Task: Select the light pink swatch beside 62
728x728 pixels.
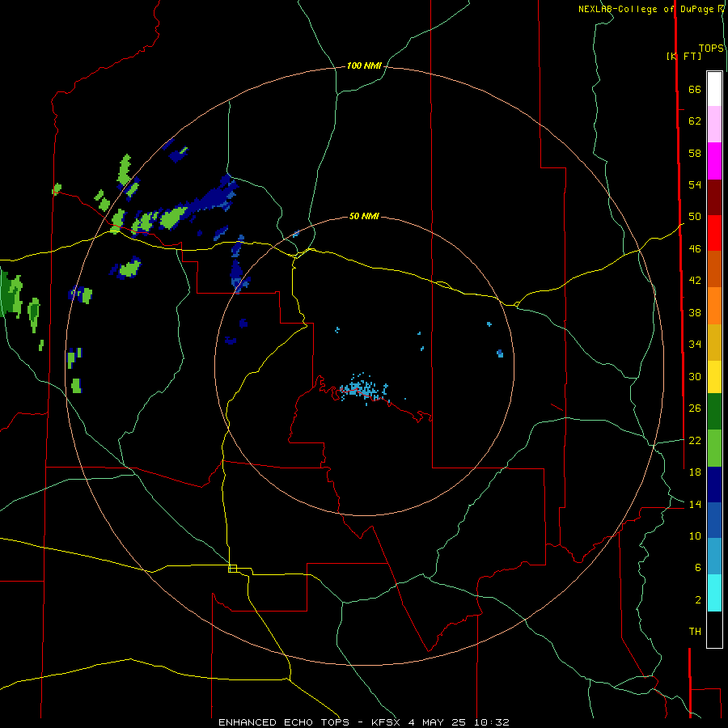Action: coord(714,124)
